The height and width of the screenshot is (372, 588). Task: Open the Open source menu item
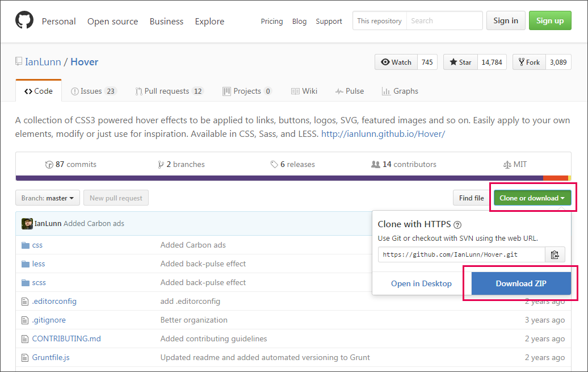tap(113, 22)
